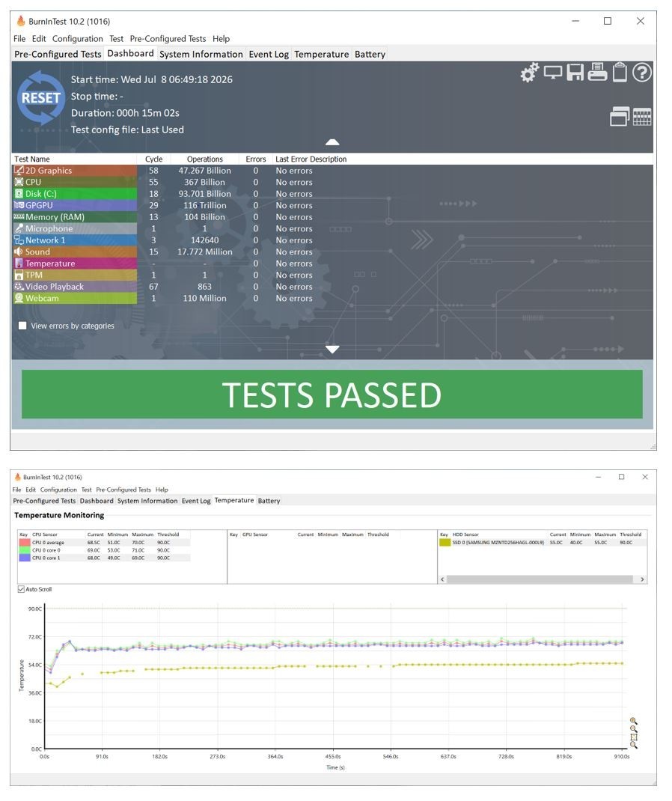Click the Disk (C:) test icon
The height and width of the screenshot is (801, 672).
point(19,194)
